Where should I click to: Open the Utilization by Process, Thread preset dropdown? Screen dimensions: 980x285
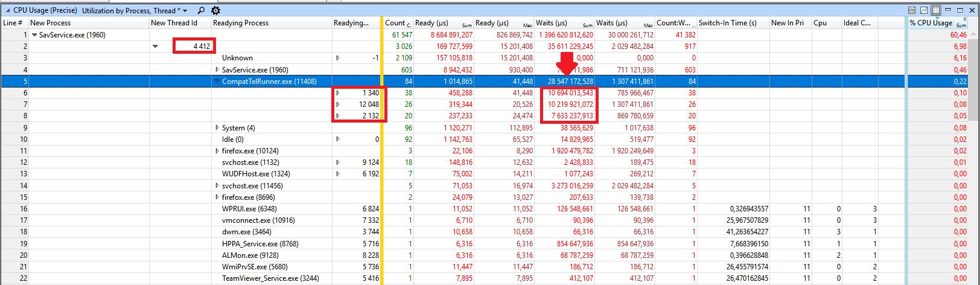coord(185,11)
